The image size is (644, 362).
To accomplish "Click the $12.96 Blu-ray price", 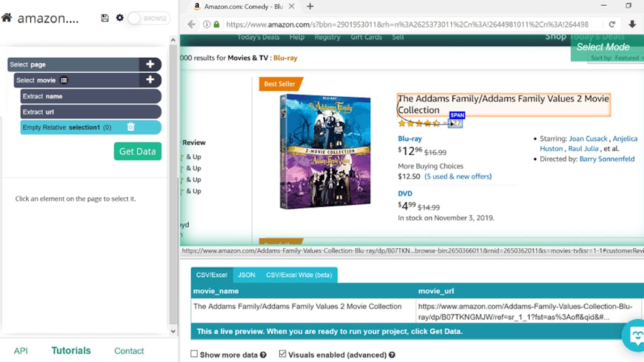I will point(410,151).
